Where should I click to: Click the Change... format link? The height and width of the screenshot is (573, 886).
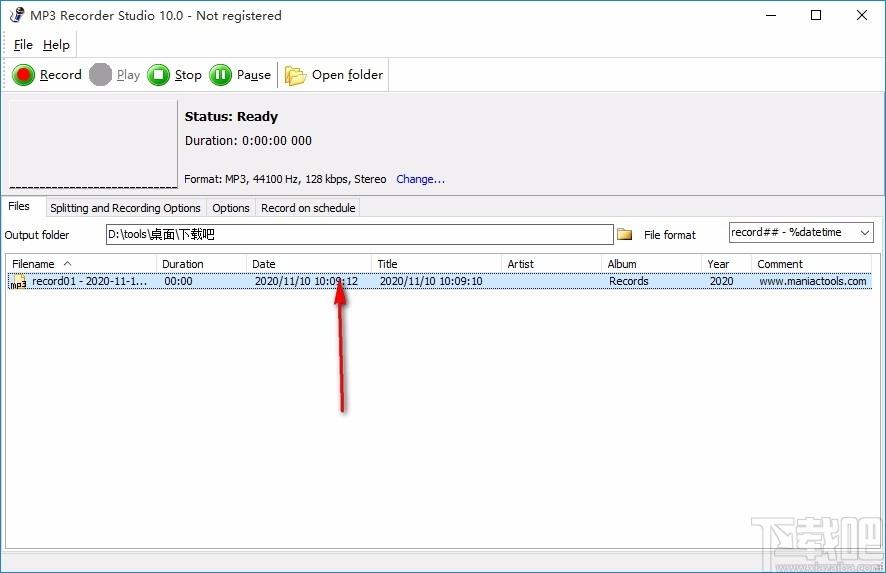coord(420,179)
